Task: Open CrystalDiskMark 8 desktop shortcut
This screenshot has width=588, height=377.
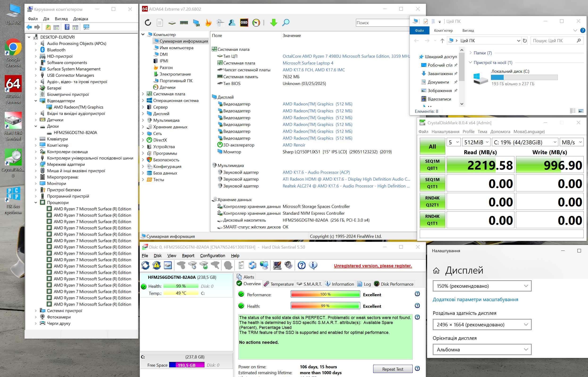Action: [x=13, y=163]
